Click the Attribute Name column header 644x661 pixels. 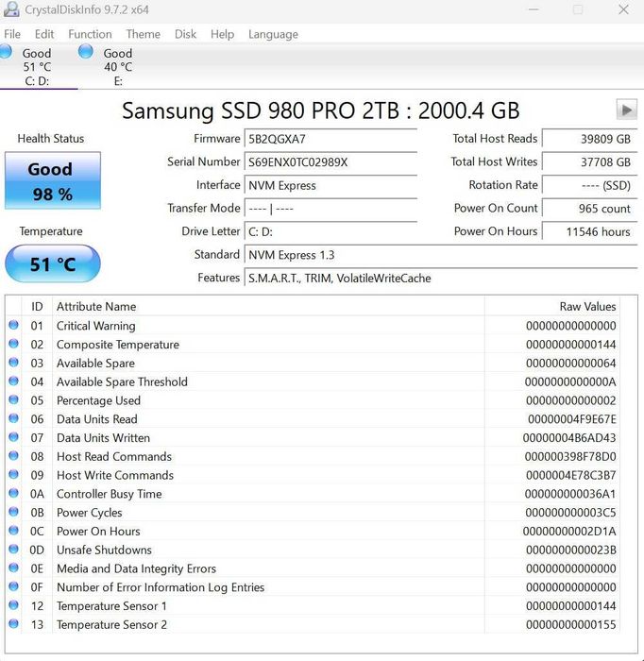268,307
